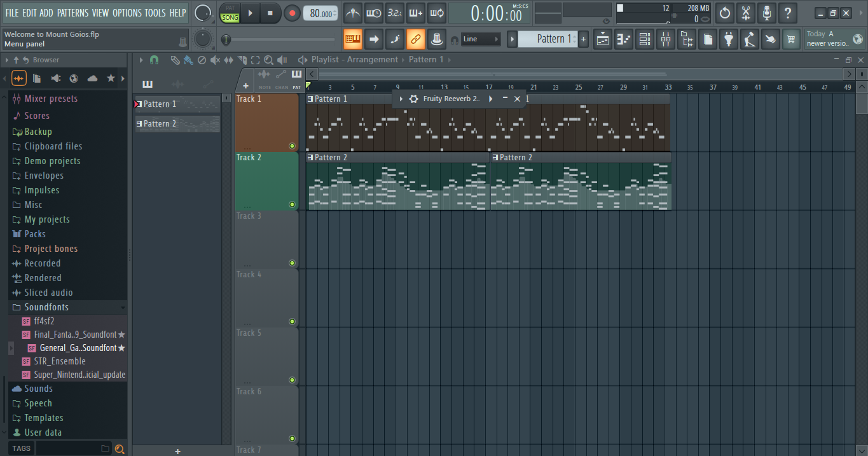The height and width of the screenshot is (456, 868).
Task: Open the PATTERNS menu
Action: (72, 13)
